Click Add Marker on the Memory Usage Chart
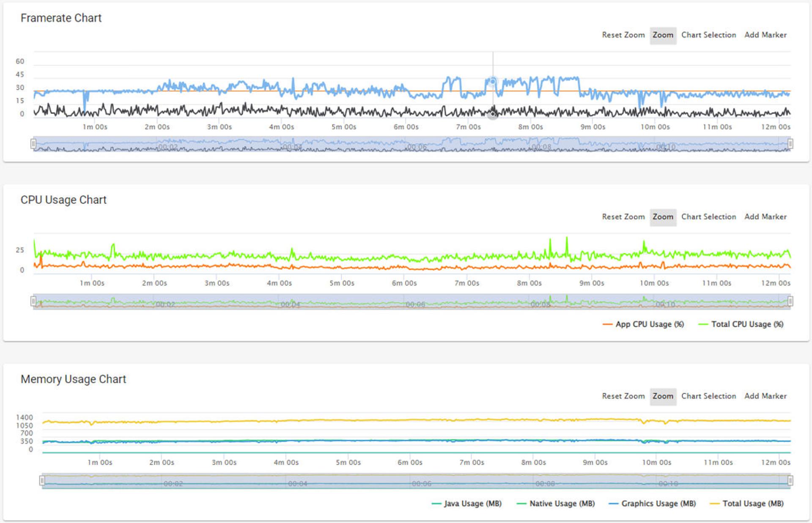This screenshot has width=812, height=523. [x=765, y=396]
